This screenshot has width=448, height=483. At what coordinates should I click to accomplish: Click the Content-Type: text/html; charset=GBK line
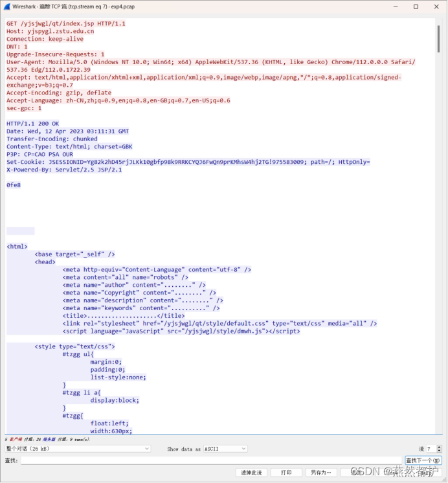[x=69, y=146]
